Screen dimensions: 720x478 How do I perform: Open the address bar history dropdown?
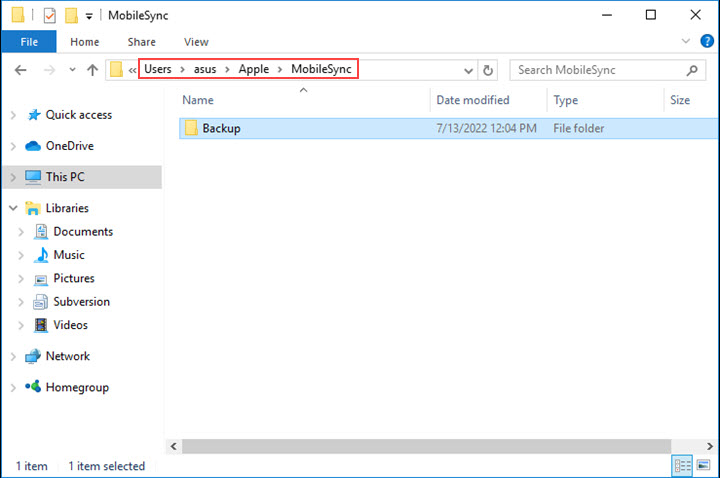[x=468, y=71]
